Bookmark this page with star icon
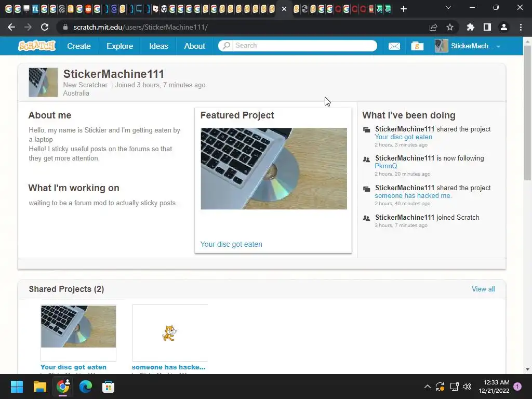Screen dimensions: 532x399 point(450,27)
